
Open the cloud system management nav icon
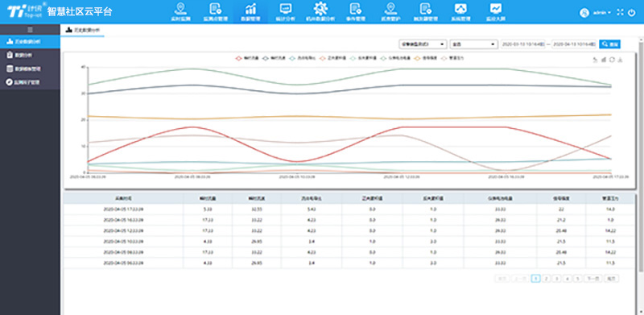[x=460, y=11]
